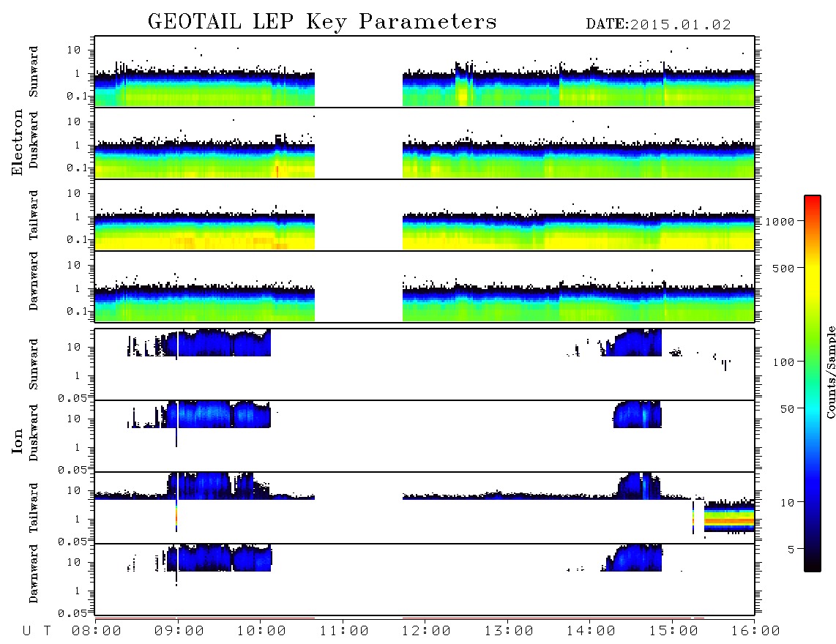Image resolution: width=836 pixels, height=644 pixels.
Task: Select the 15:00 time tick label
Action: 673,631
